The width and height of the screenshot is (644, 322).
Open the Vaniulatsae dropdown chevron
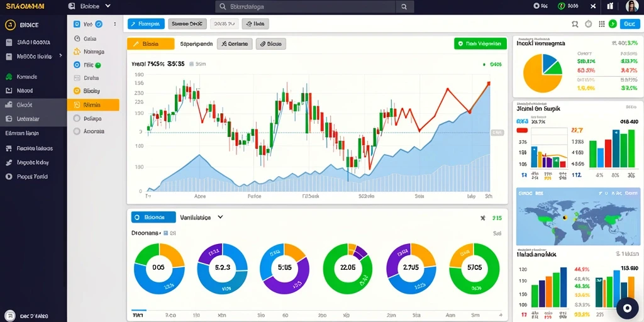tap(220, 217)
